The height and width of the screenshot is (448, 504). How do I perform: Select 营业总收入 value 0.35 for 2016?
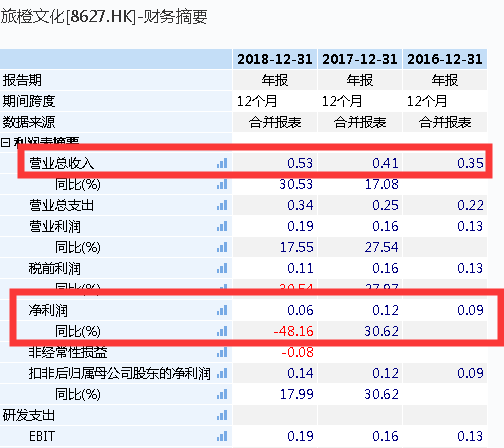click(x=470, y=163)
